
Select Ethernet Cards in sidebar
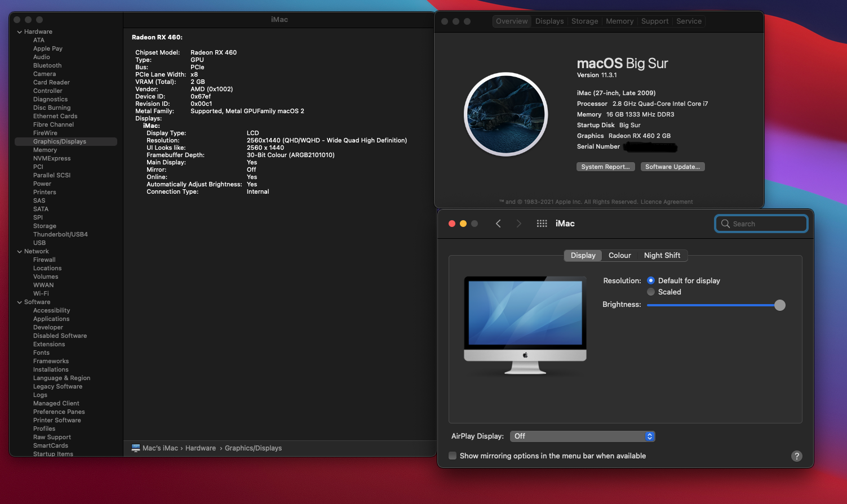55,117
